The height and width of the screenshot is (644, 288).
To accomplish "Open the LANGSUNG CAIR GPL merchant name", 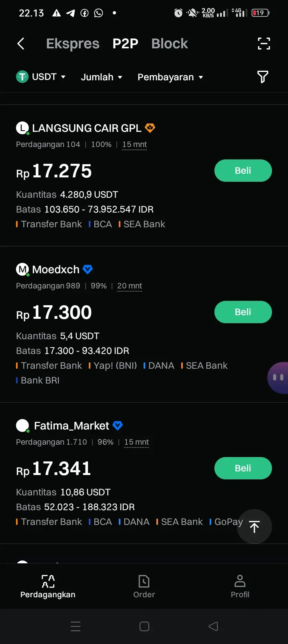I will (87, 128).
